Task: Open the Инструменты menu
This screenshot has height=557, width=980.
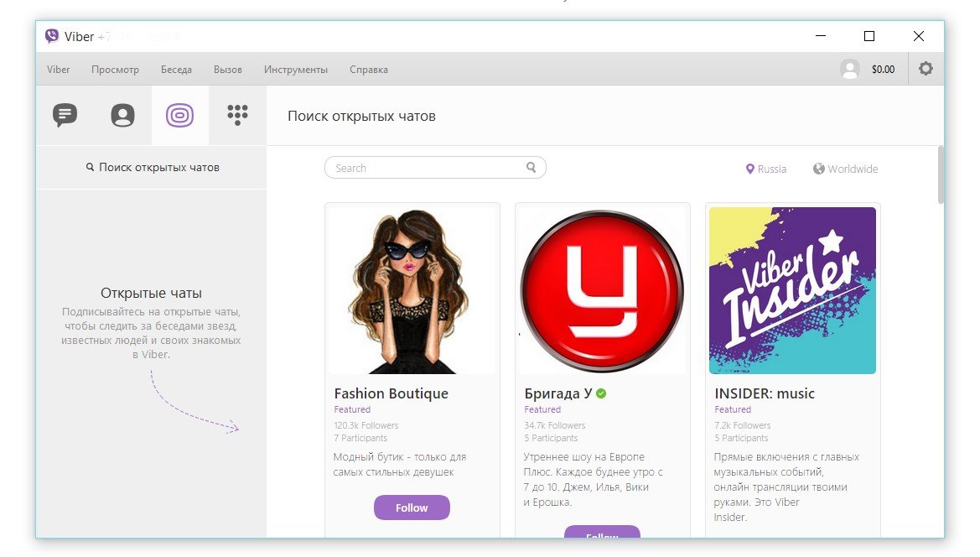Action: [x=295, y=70]
